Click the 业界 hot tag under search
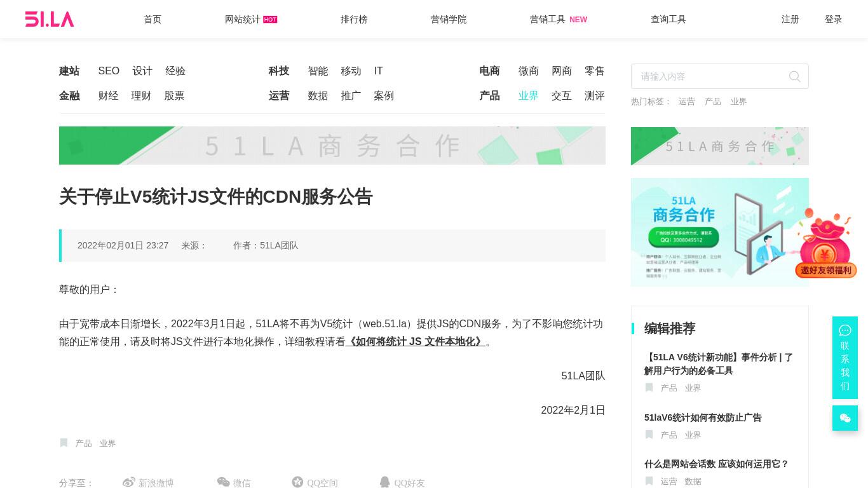Image resolution: width=868 pixels, height=488 pixels. [x=738, y=102]
